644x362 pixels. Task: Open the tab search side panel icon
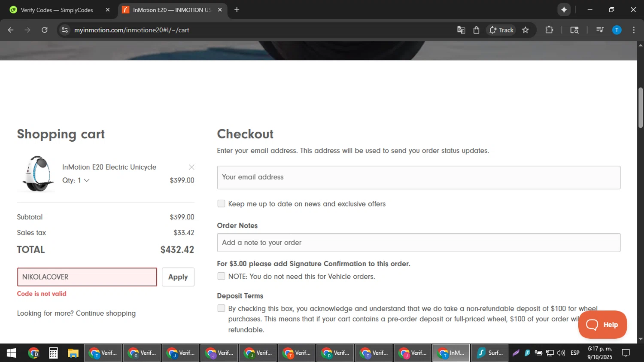tap(574, 30)
